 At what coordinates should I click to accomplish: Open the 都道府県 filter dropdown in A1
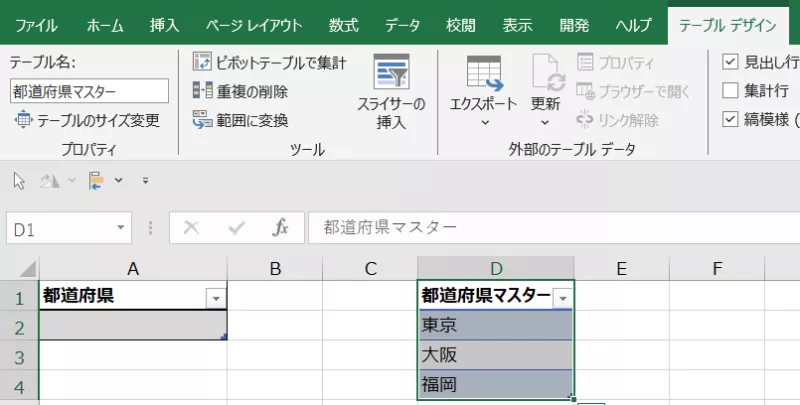[x=215, y=297]
